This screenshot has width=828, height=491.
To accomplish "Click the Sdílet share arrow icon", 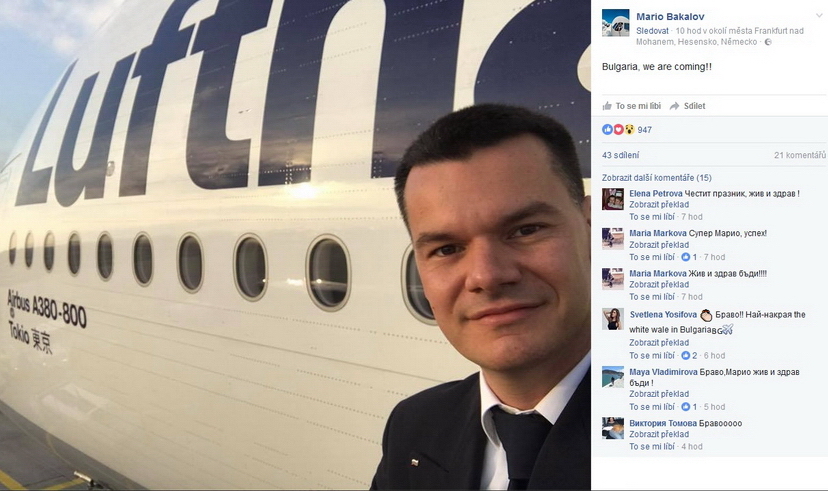I will [x=674, y=106].
